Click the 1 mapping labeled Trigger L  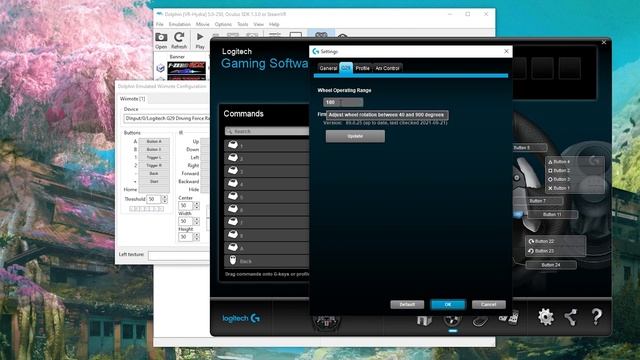154,158
